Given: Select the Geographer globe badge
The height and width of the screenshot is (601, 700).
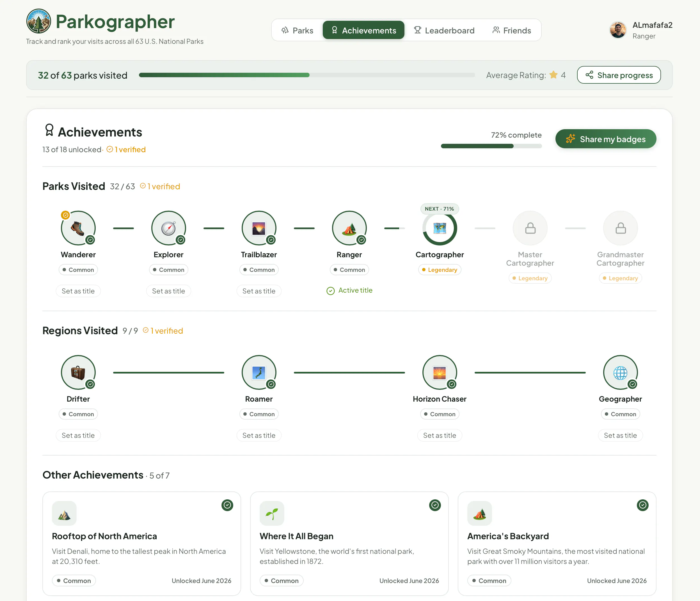Looking at the screenshot, I should click(620, 372).
